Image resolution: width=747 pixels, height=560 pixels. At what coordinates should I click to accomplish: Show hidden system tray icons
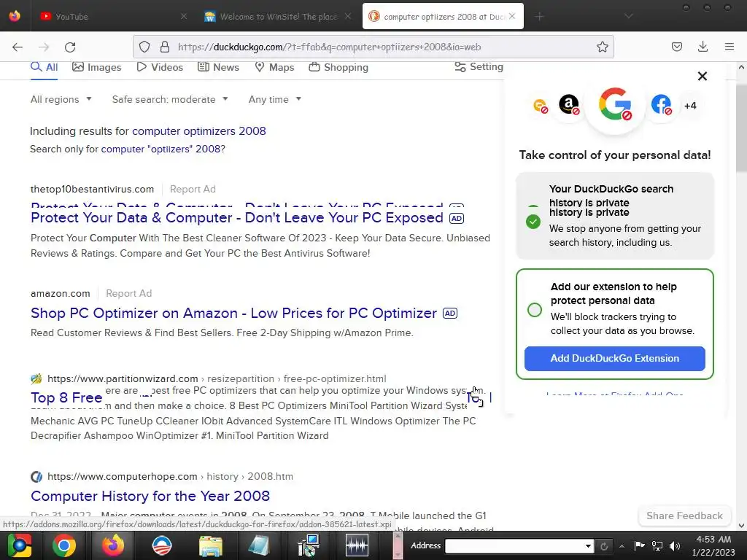coord(622,545)
